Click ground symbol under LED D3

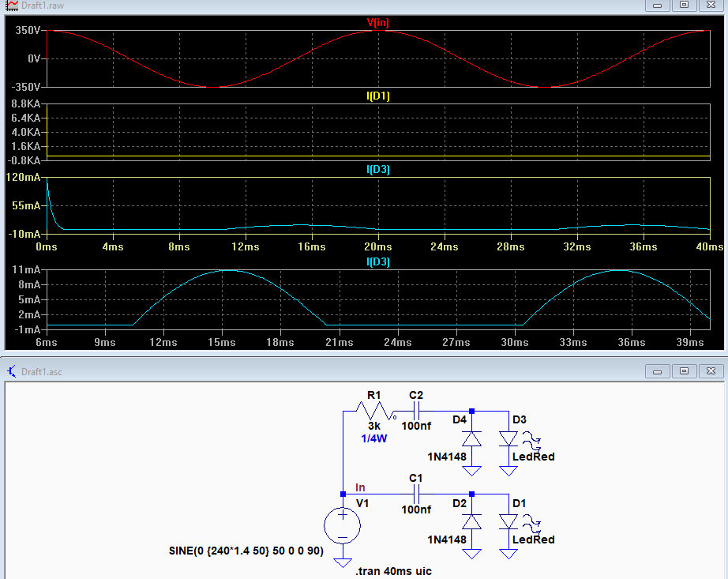[x=508, y=471]
